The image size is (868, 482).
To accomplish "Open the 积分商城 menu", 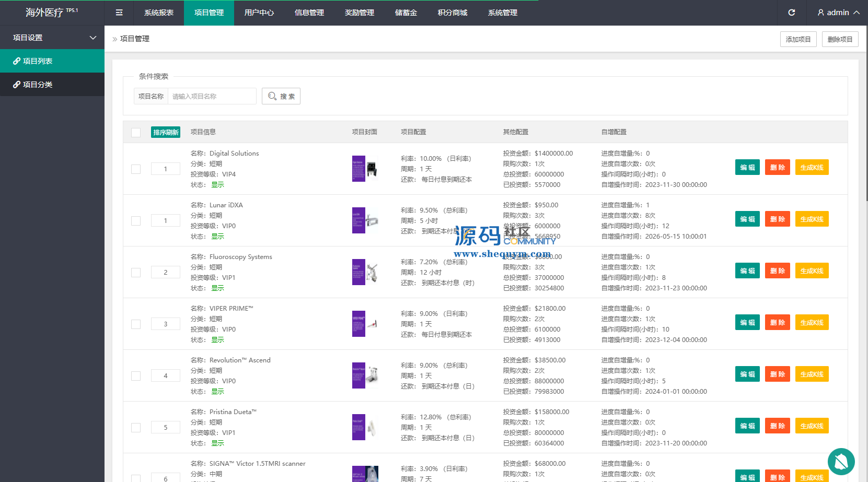I will point(453,13).
